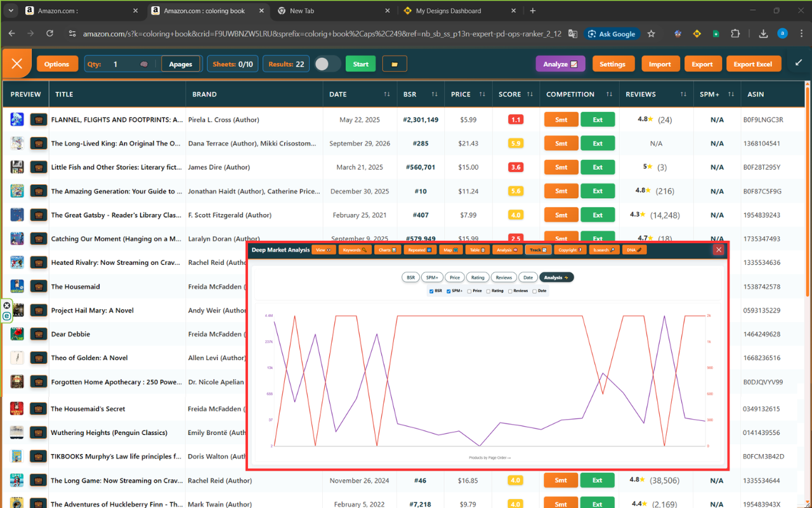The width and height of the screenshot is (812, 508).
Task: Switch to the My Designs Dashboard browser tab
Action: (459, 11)
